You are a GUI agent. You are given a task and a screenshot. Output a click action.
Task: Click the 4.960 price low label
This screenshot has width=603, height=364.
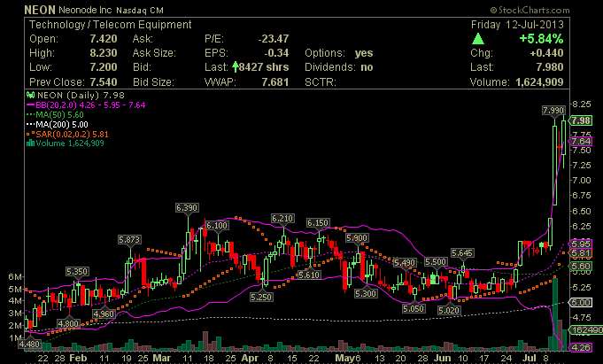104,314
